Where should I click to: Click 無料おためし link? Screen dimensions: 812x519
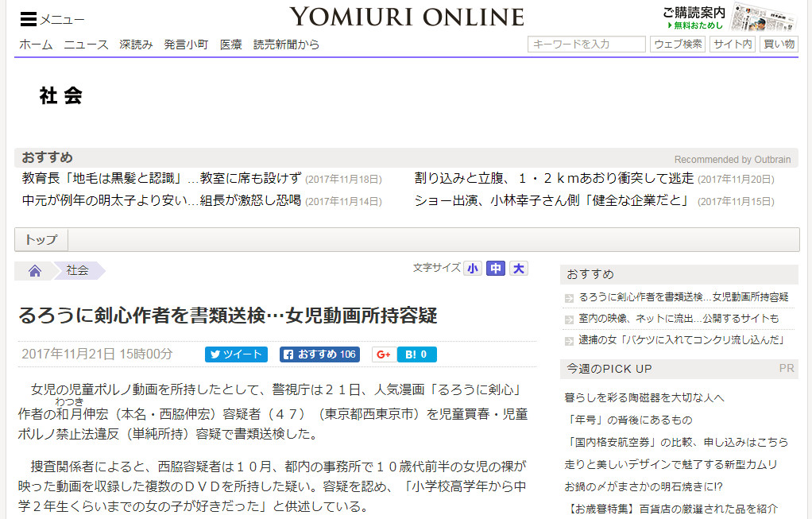pyautogui.click(x=695, y=25)
